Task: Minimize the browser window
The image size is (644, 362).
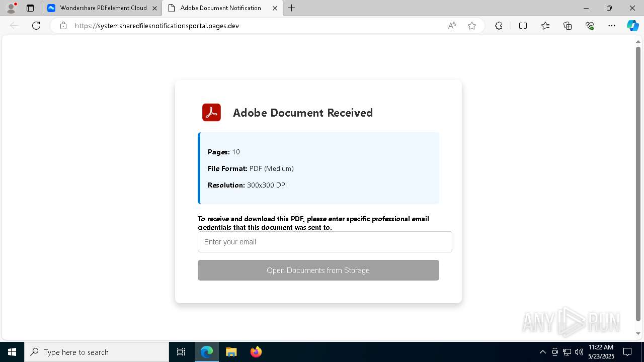Action: [x=586, y=8]
